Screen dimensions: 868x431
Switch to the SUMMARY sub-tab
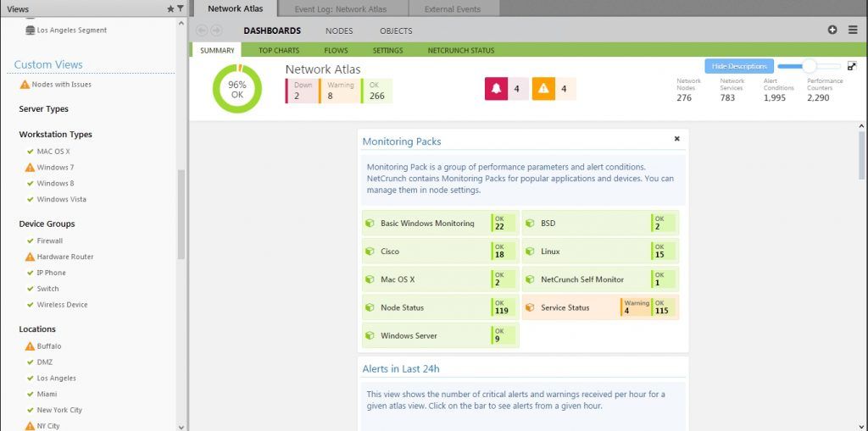pyautogui.click(x=217, y=50)
